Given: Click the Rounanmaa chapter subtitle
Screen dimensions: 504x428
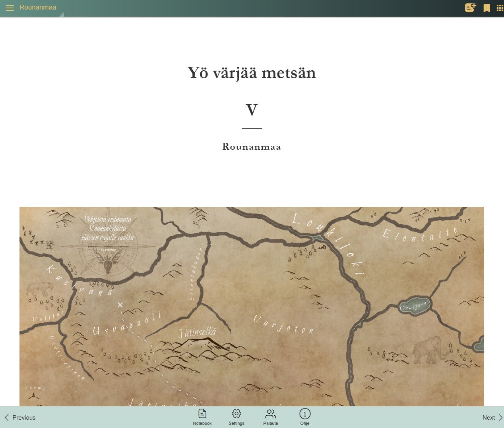Looking at the screenshot, I should (x=252, y=147).
